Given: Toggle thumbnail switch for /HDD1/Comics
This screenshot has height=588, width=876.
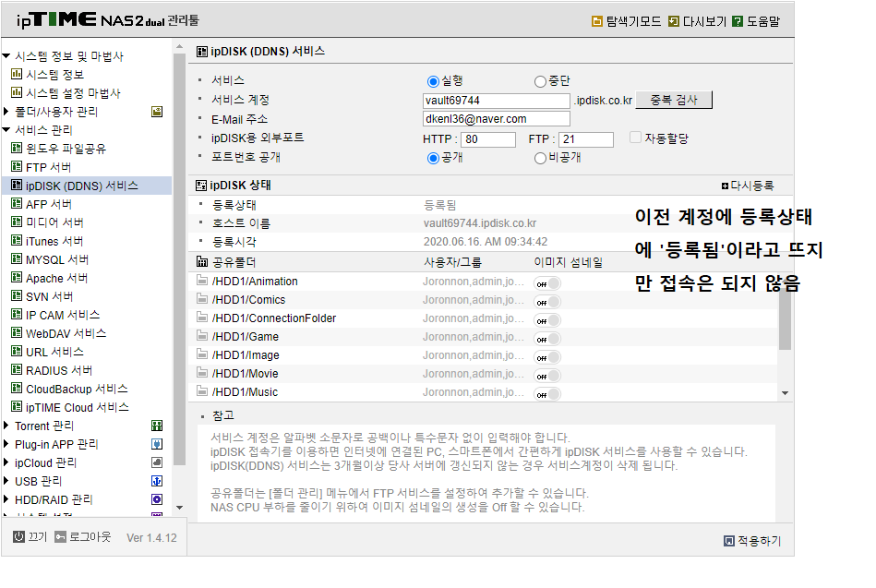Looking at the screenshot, I should (547, 302).
